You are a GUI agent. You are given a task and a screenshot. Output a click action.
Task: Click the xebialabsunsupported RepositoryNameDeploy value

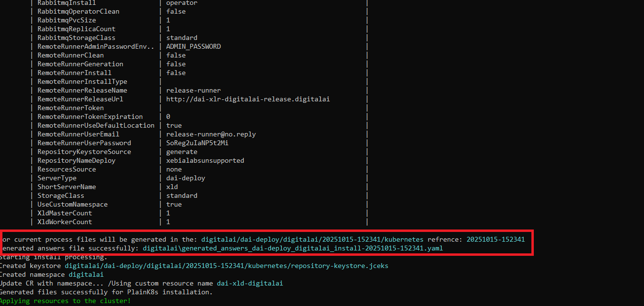coord(205,160)
